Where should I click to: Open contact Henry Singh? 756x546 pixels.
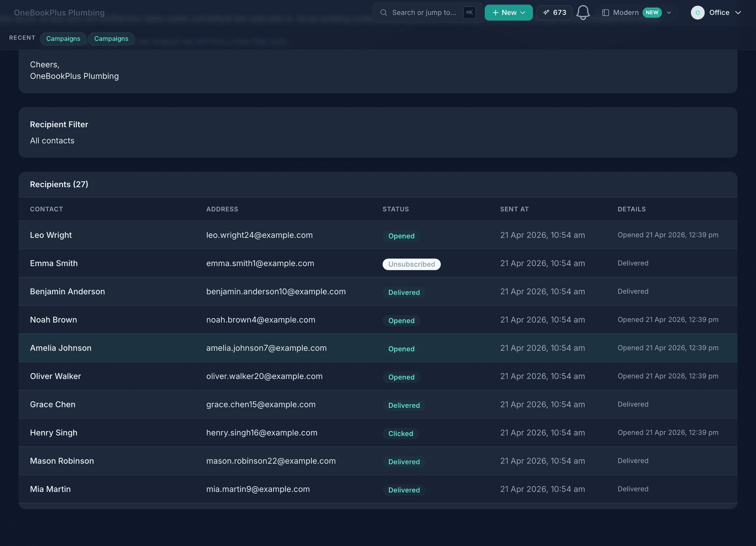click(x=54, y=433)
